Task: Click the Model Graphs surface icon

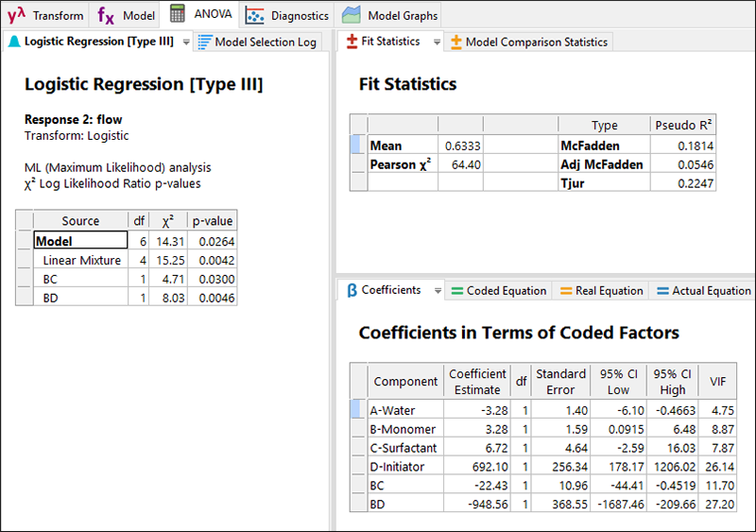Action: coord(352,15)
